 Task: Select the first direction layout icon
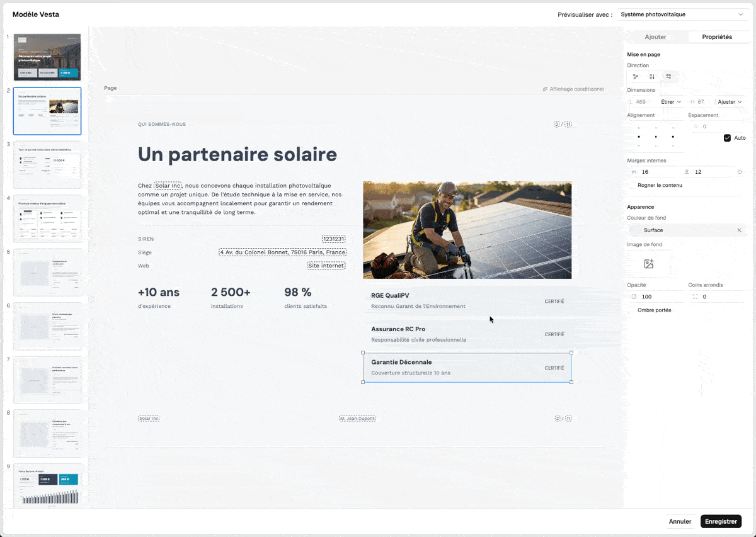[636, 77]
